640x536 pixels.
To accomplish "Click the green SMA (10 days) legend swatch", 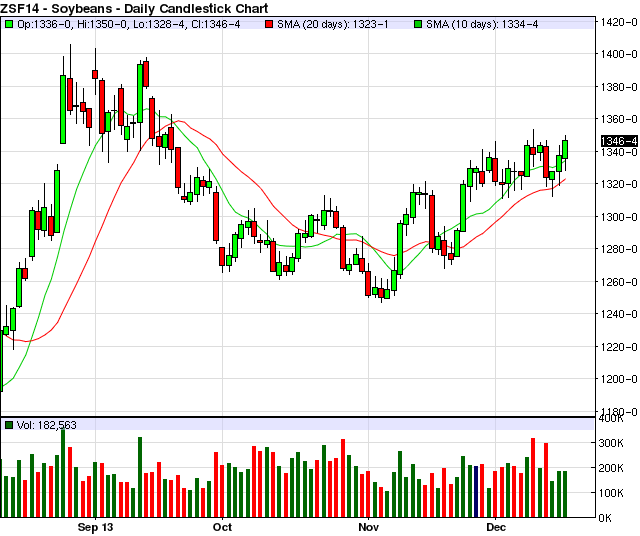I will pyautogui.click(x=418, y=24).
